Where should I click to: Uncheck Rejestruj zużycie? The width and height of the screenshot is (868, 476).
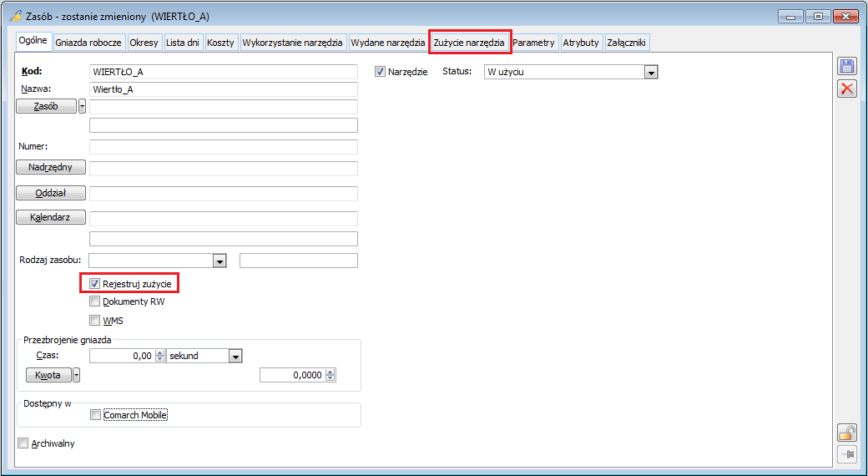pyautogui.click(x=94, y=284)
